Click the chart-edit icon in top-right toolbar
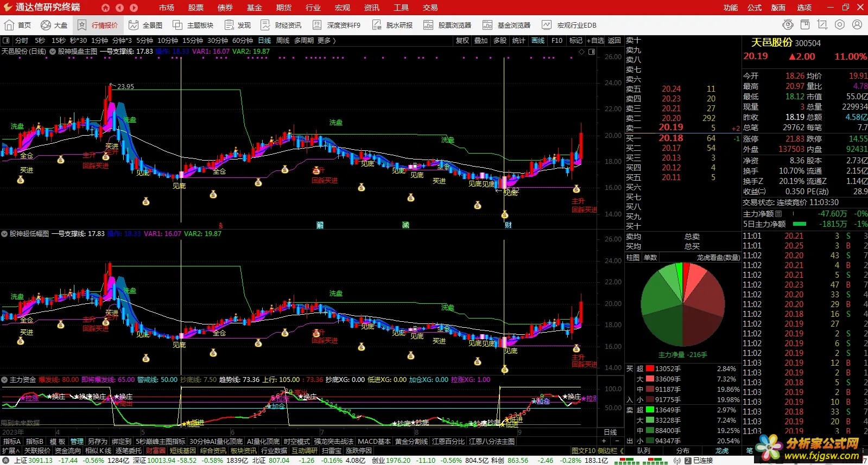The width and height of the screenshot is (868, 465). pos(822,25)
